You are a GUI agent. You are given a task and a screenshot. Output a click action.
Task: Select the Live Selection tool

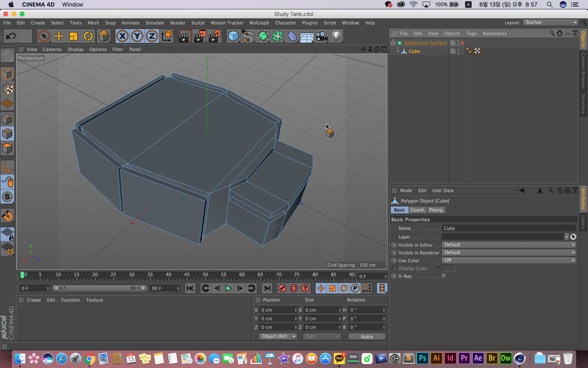pyautogui.click(x=44, y=36)
